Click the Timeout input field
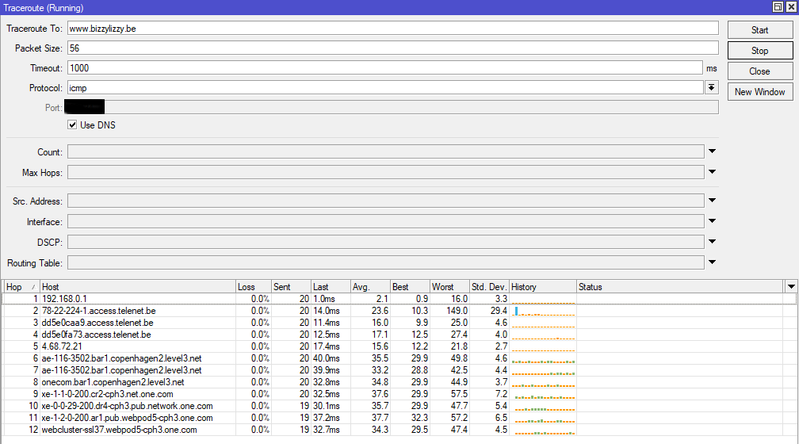Viewport: 799px width, 444px height. (x=385, y=68)
